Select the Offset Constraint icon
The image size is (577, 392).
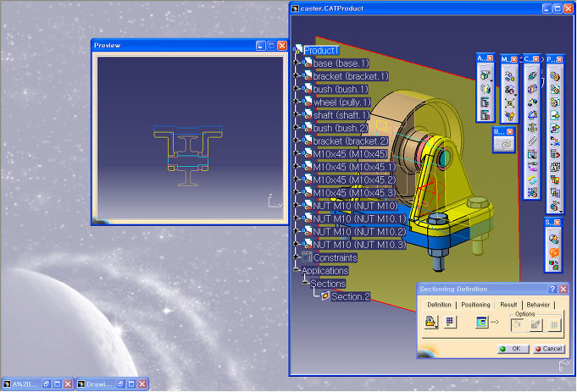point(532,102)
